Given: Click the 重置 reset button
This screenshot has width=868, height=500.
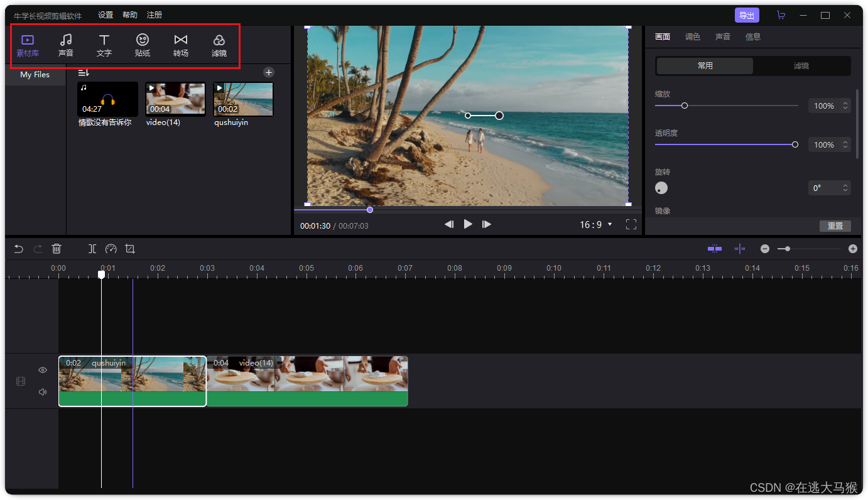Looking at the screenshot, I should (835, 226).
